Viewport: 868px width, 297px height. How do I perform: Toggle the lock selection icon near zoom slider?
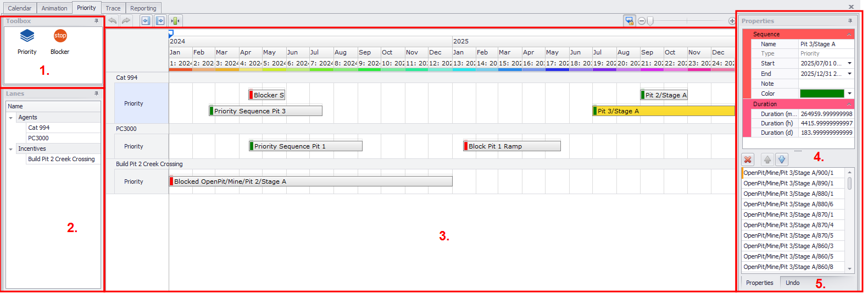[629, 21]
